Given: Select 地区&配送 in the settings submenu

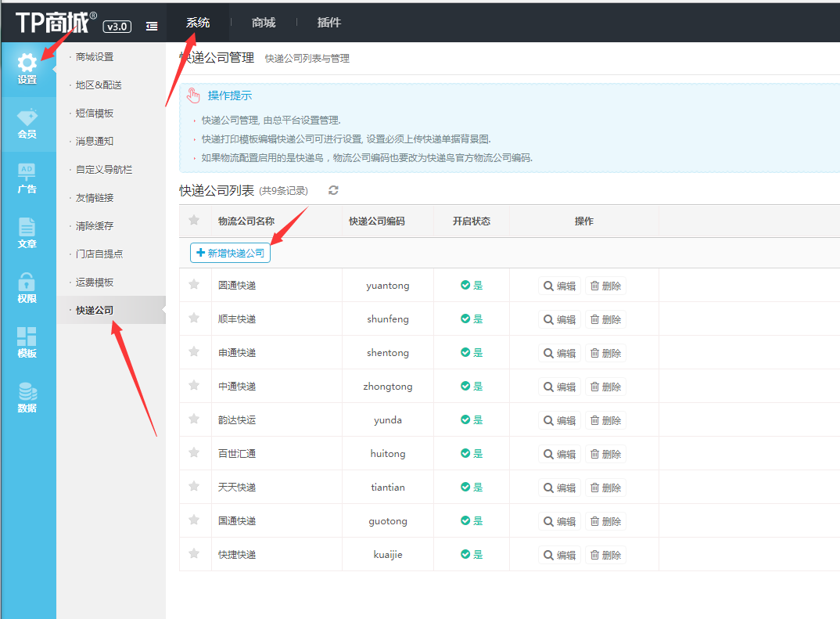Looking at the screenshot, I should 99,85.
